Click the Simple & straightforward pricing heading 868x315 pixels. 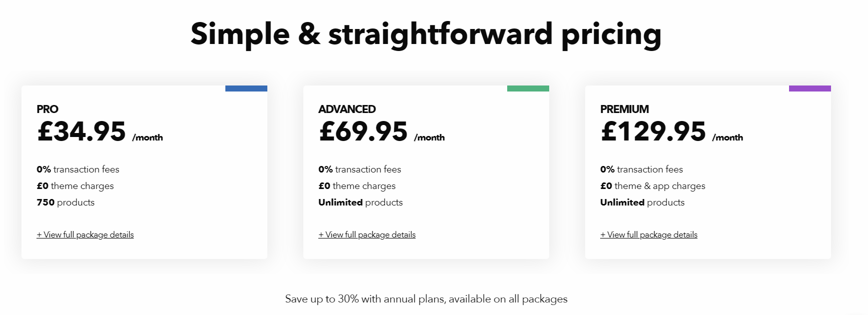[426, 34]
